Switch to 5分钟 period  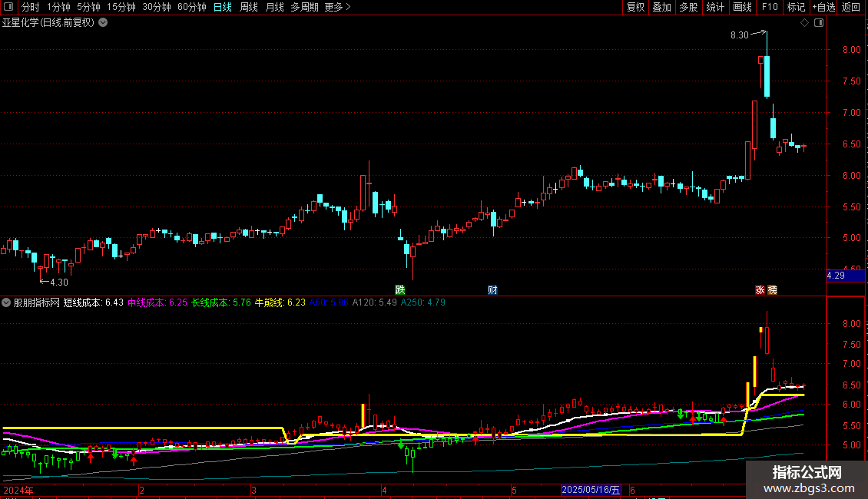coord(88,7)
